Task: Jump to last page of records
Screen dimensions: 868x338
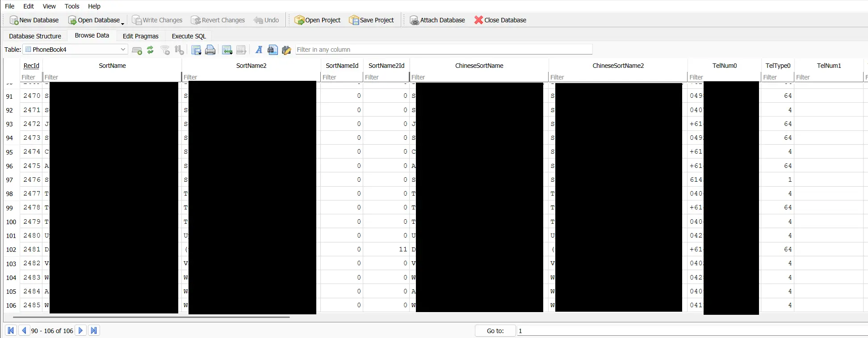Action: tap(94, 330)
